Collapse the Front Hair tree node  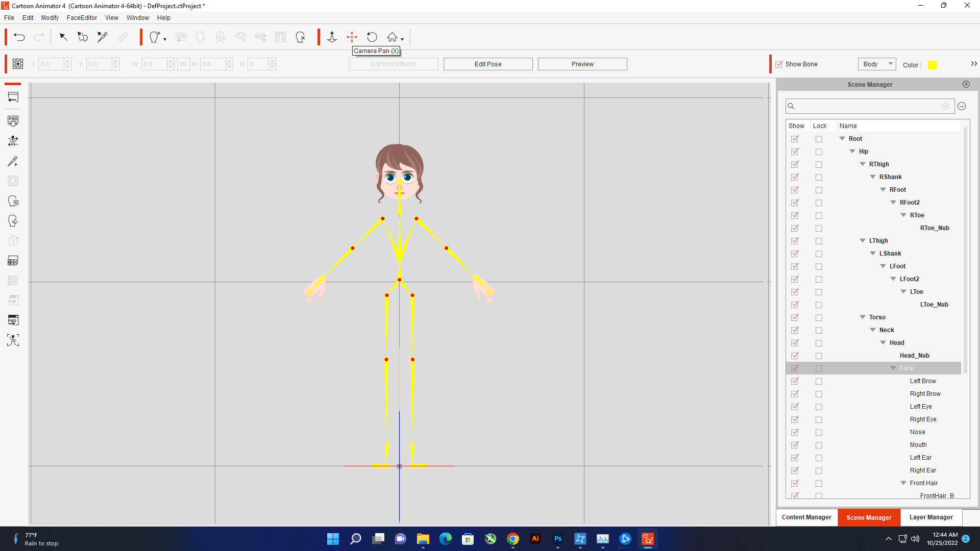(903, 483)
